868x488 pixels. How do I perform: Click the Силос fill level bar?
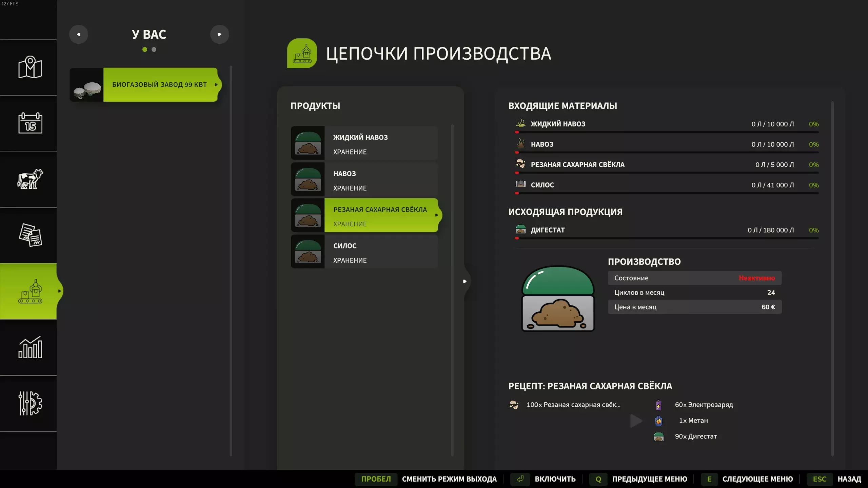[667, 193]
